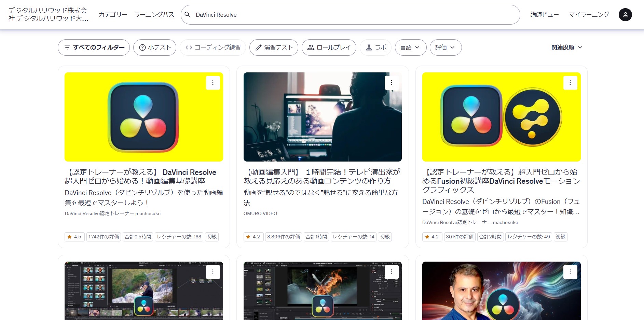Open options menu on first DaVinci Resolve course
This screenshot has height=320, width=644.
(x=213, y=83)
